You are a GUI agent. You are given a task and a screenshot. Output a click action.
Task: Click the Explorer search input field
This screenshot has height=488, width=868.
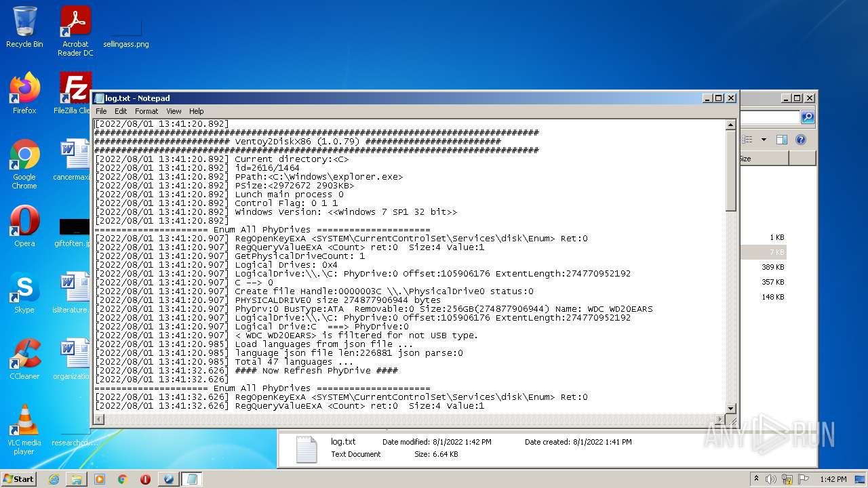click(x=770, y=117)
